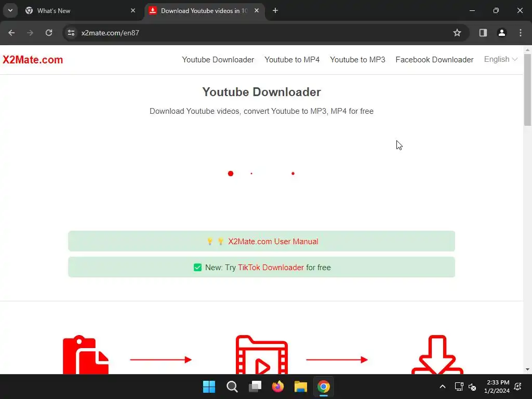Open Task View on the taskbar

click(255, 387)
